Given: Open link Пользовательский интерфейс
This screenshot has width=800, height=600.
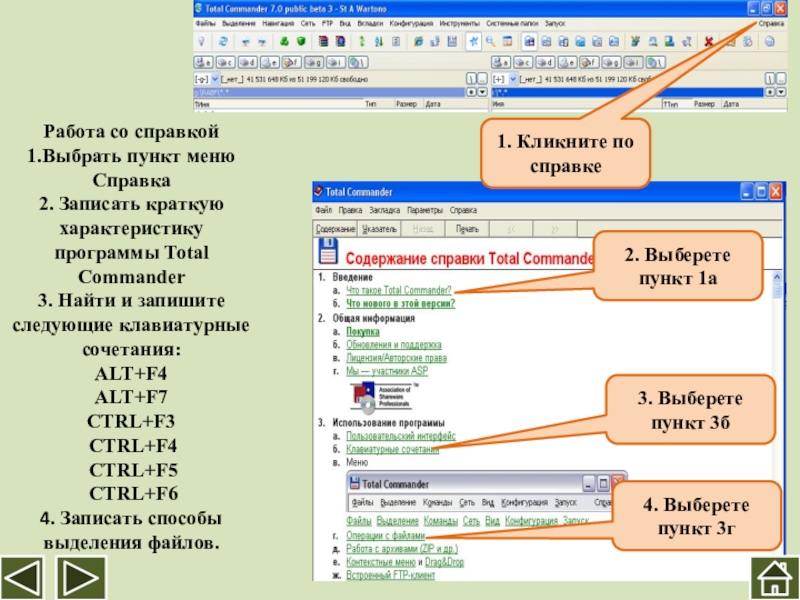Looking at the screenshot, I should (401, 436).
